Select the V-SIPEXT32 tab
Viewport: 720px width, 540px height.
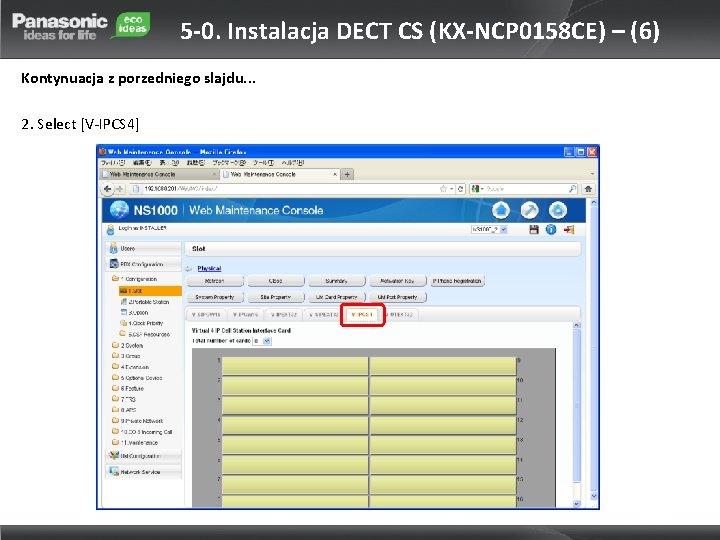point(324,315)
